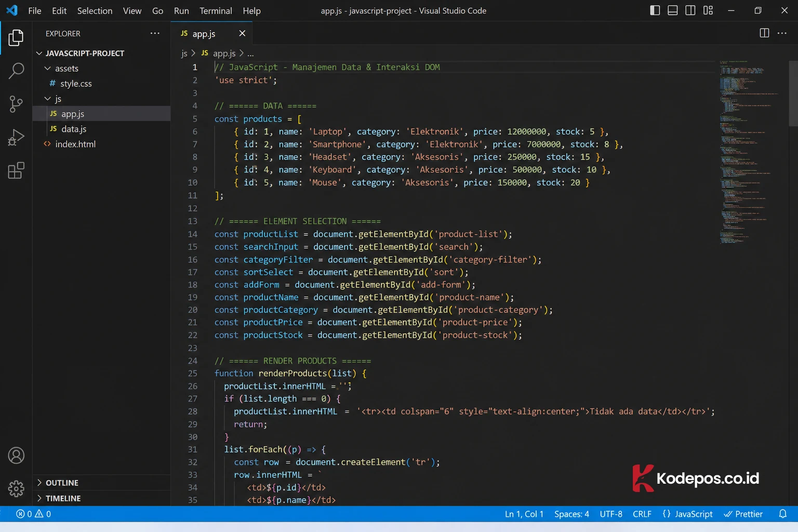Open the Terminal menu
Image resolution: width=798 pixels, height=532 pixels.
(x=216, y=10)
